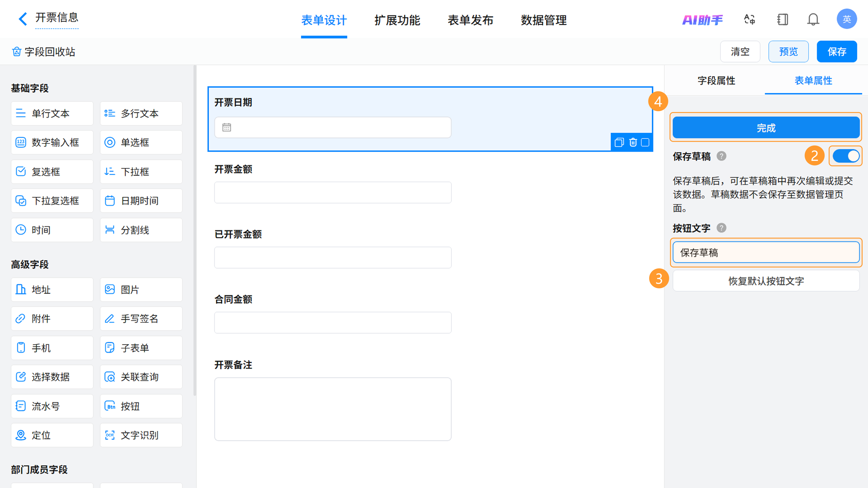
Task: Add a 图片 image field
Action: [x=141, y=290]
